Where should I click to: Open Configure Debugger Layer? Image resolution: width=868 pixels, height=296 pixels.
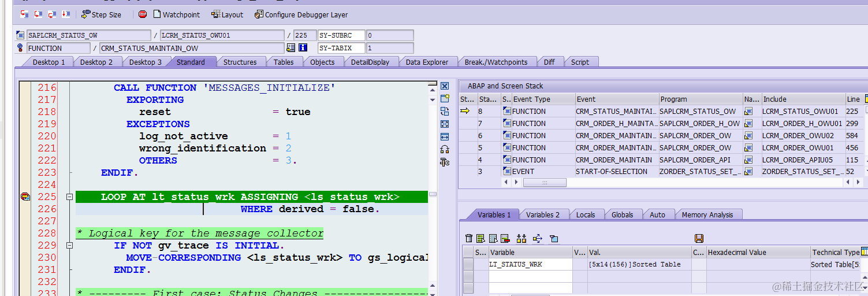(x=301, y=14)
